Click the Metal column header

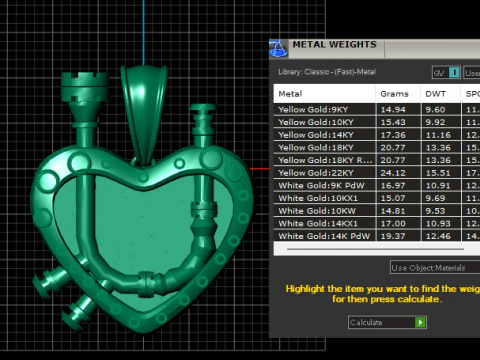324,94
